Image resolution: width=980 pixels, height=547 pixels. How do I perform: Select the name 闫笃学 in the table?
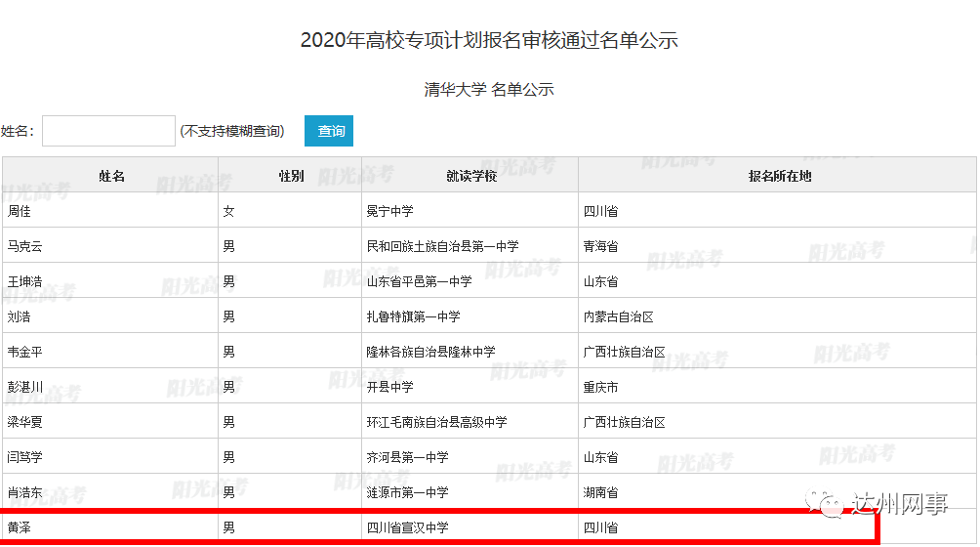25,457
